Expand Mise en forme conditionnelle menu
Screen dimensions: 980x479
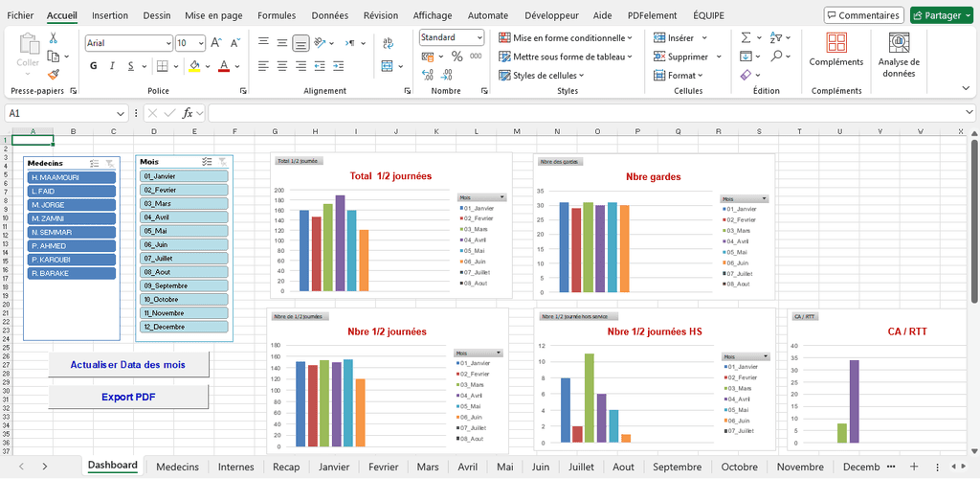(566, 37)
